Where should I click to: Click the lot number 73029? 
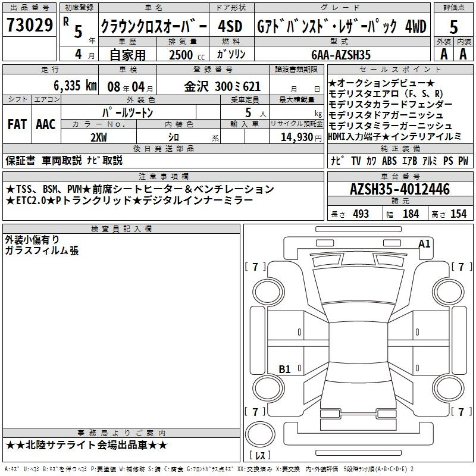pos(29,26)
